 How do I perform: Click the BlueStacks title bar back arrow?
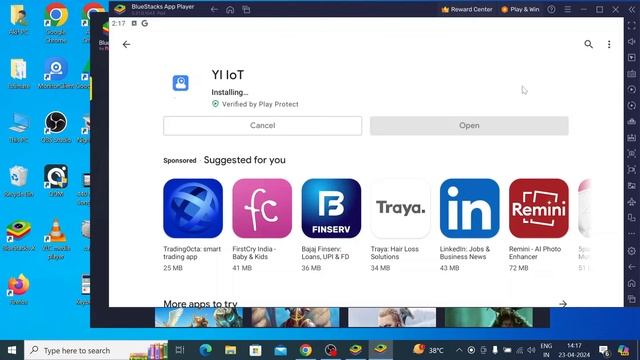214,9
